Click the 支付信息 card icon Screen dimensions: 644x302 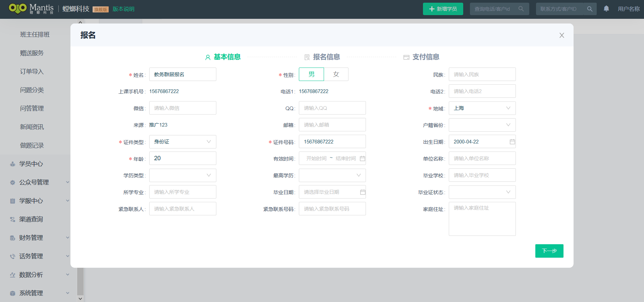click(406, 57)
